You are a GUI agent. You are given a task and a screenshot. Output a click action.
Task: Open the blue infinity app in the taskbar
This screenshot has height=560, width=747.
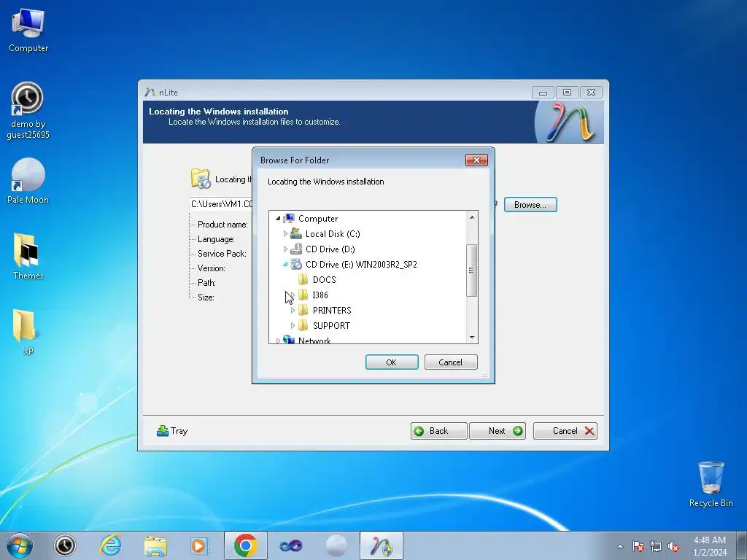(290, 545)
